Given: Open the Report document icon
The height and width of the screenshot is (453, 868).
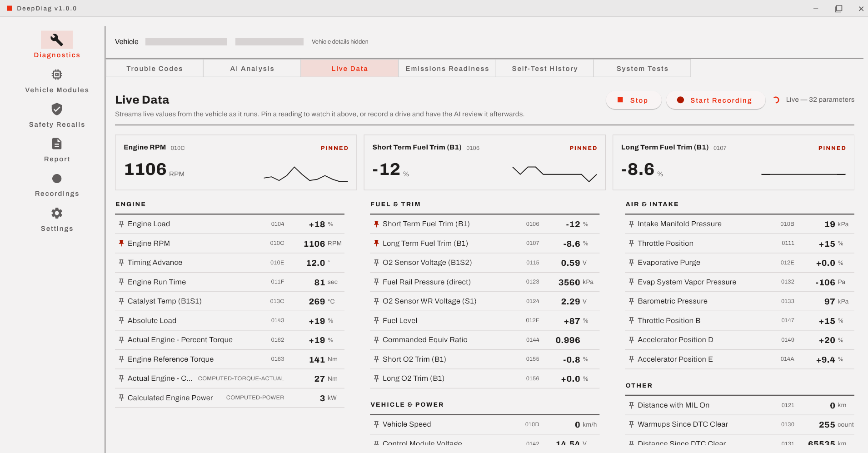Looking at the screenshot, I should (x=57, y=144).
